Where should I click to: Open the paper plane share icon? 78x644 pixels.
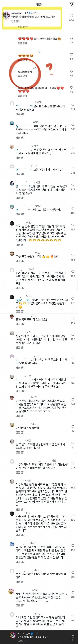click(71, 5)
